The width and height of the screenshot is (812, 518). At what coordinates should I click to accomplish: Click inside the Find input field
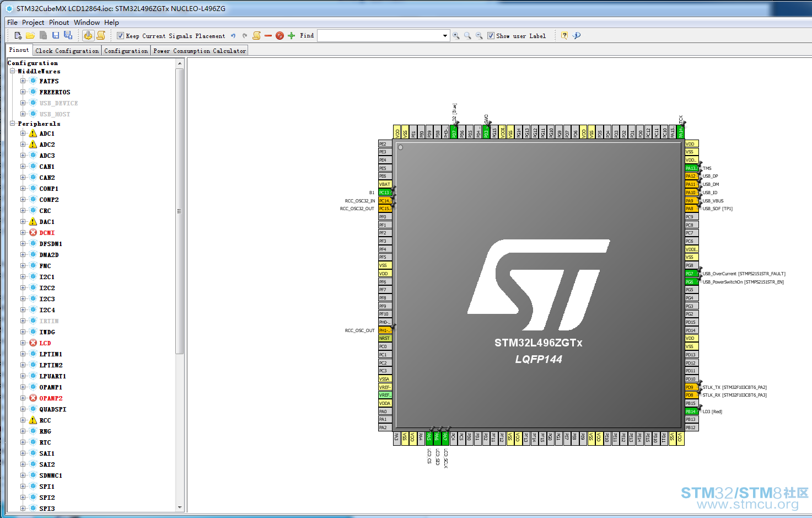[380, 36]
